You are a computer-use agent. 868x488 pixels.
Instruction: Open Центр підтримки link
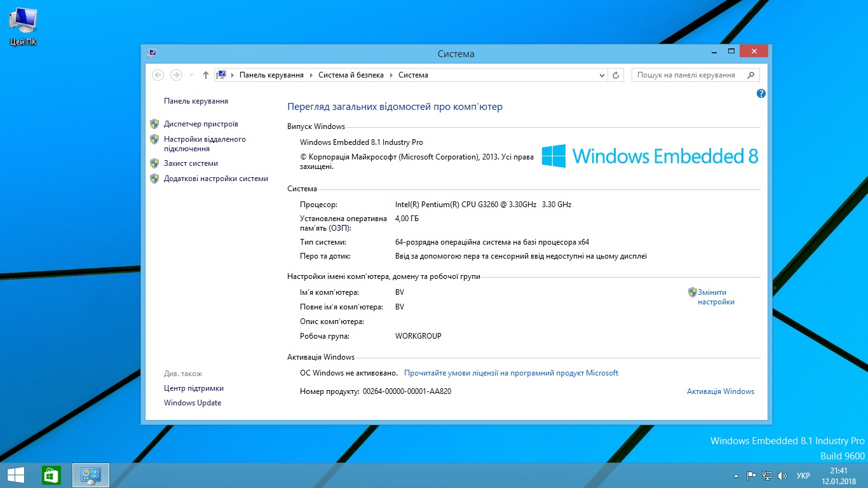pos(194,388)
